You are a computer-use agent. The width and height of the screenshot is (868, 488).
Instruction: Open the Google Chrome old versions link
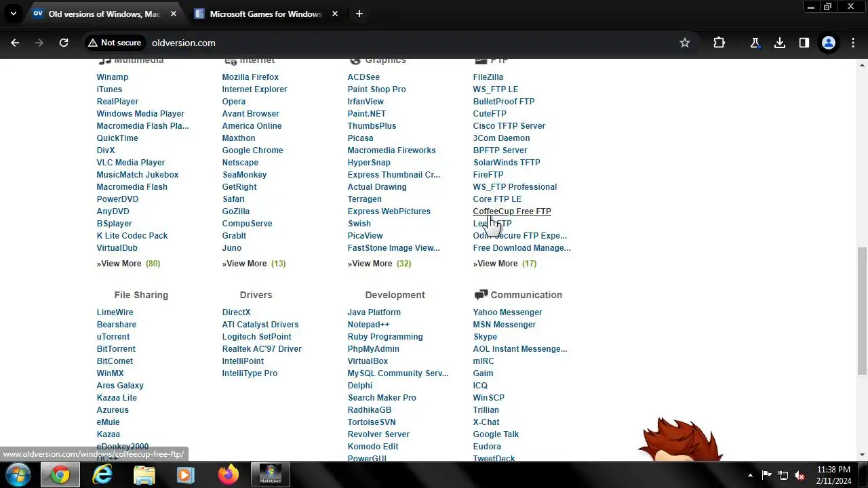(x=252, y=150)
